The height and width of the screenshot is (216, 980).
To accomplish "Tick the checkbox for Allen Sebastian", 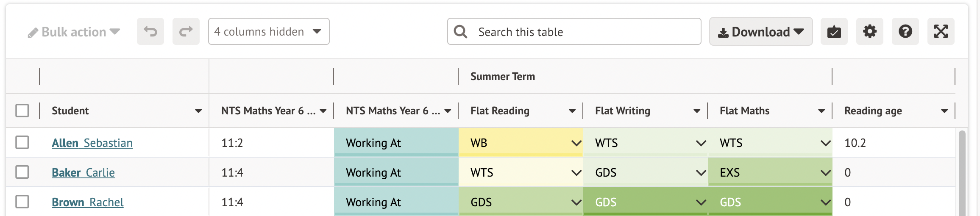I will 22,142.
